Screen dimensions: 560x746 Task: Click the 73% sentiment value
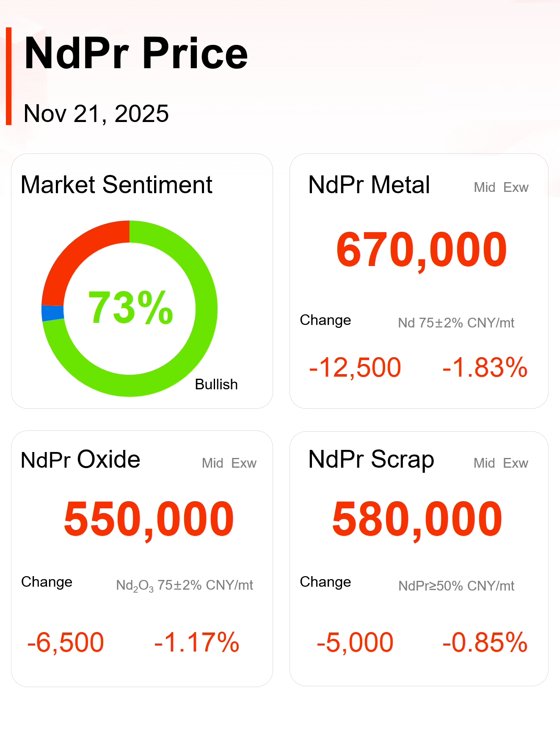pos(130,308)
